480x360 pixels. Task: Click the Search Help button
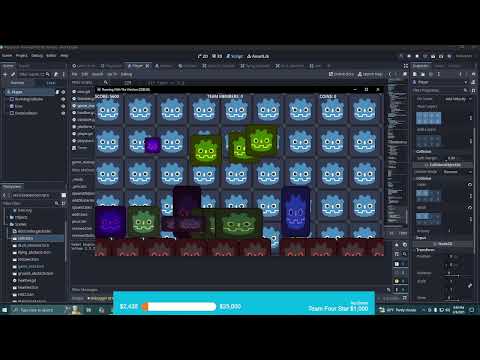pos(370,74)
